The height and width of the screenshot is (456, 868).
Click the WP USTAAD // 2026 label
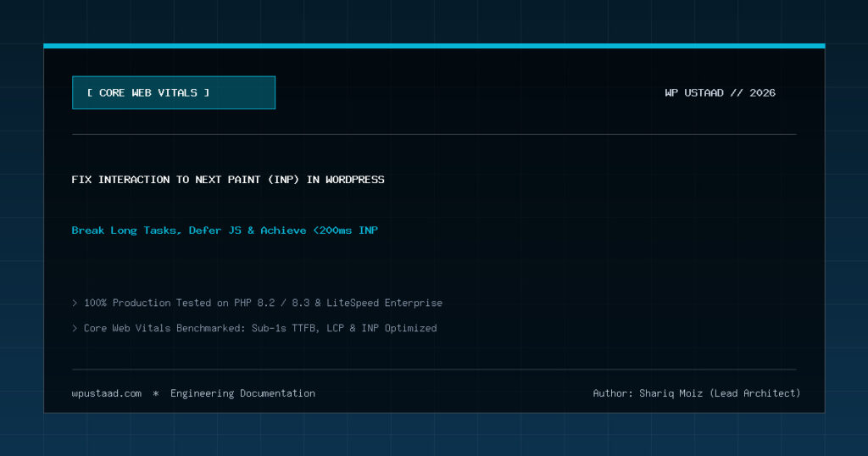click(720, 92)
